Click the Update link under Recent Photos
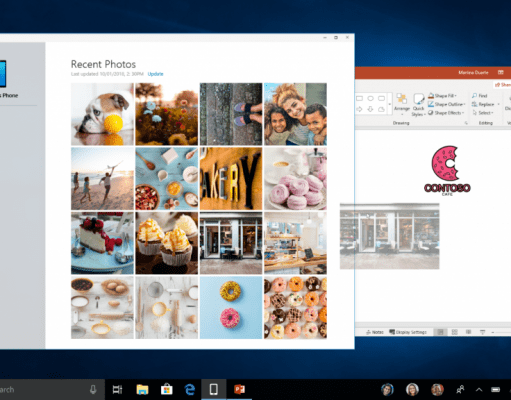 pos(155,74)
